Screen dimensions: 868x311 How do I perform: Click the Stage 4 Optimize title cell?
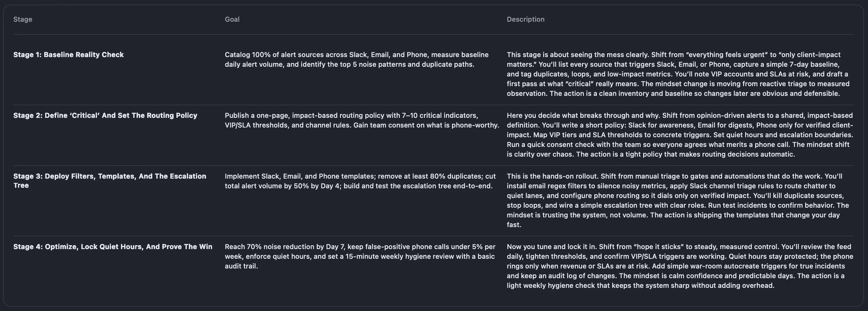click(113, 247)
